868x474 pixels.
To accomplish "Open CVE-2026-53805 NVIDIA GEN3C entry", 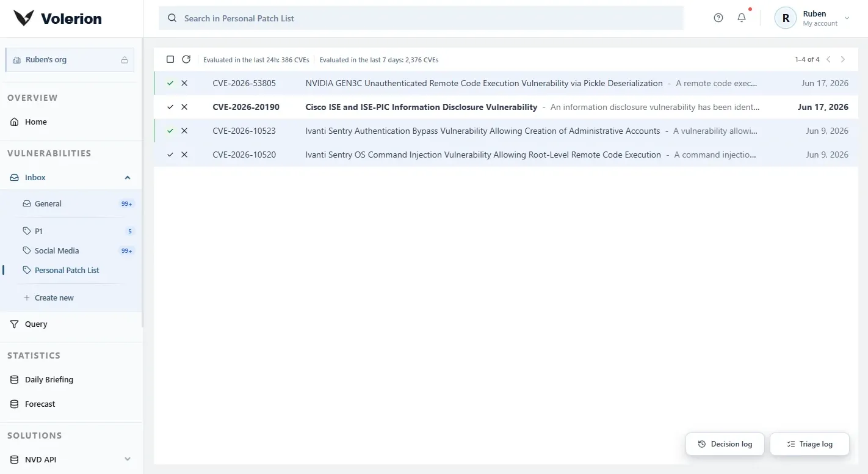I will pos(506,83).
